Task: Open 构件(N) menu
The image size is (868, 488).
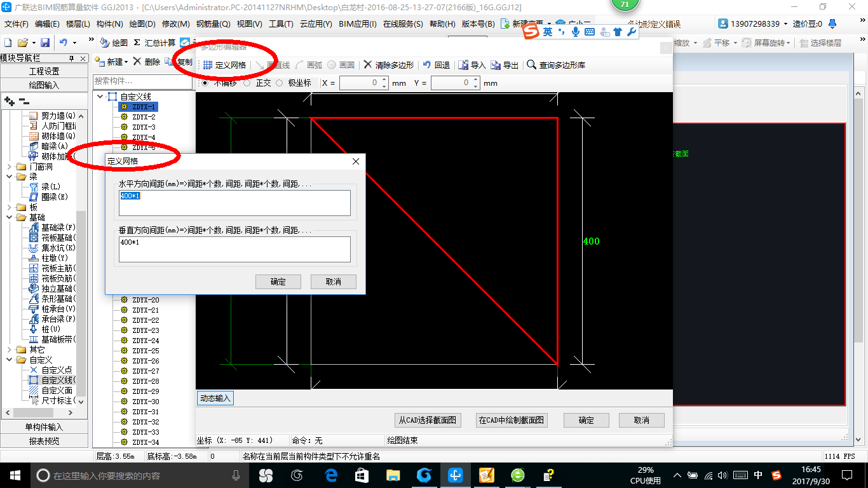Action: coord(110,24)
